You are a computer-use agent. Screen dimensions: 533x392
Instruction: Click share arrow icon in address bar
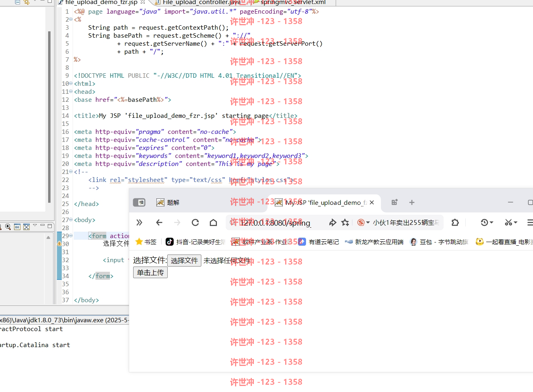click(332, 222)
